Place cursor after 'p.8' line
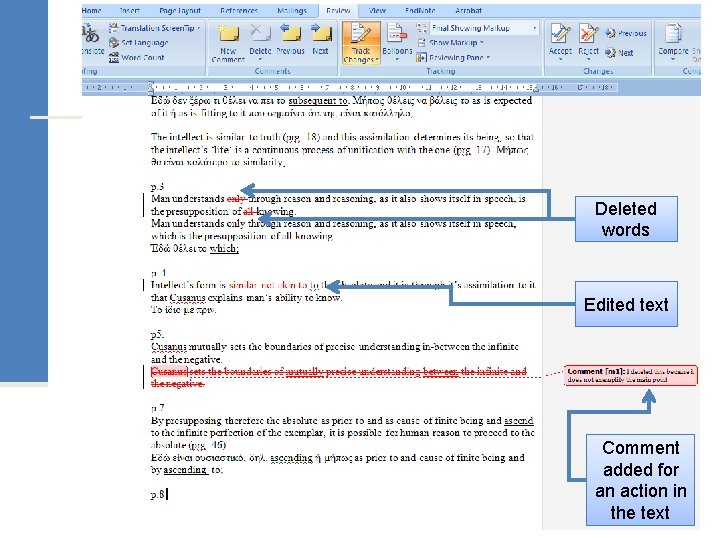The image size is (720, 540). point(168,495)
